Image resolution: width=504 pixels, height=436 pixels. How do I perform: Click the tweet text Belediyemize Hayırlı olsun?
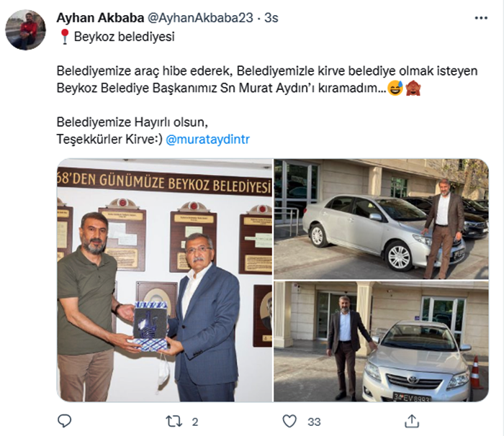pyautogui.click(x=132, y=122)
